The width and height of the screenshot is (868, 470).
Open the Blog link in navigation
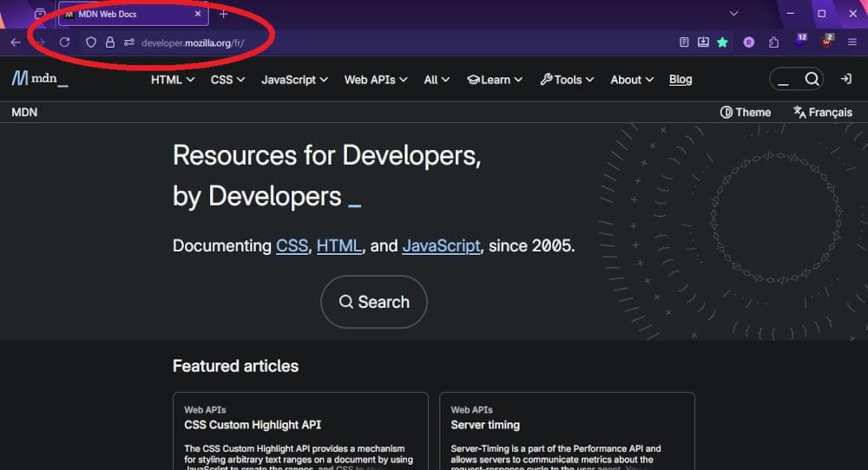[681, 79]
